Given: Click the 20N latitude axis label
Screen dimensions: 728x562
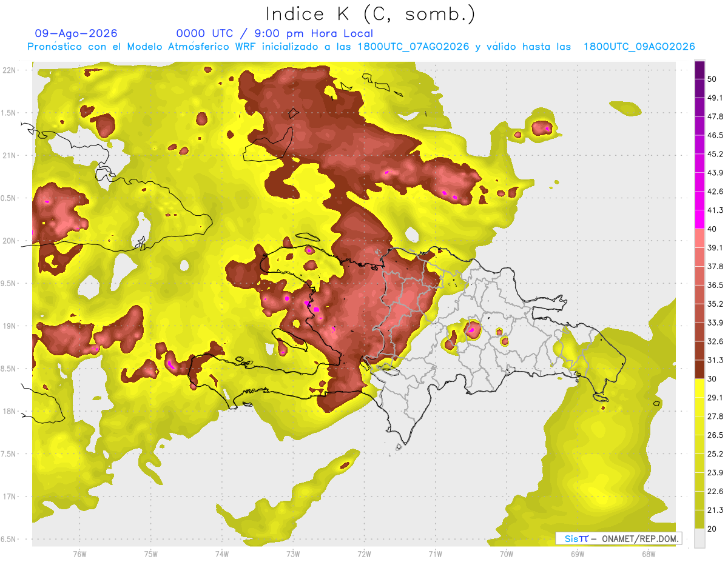Looking at the screenshot, I should coord(10,241).
